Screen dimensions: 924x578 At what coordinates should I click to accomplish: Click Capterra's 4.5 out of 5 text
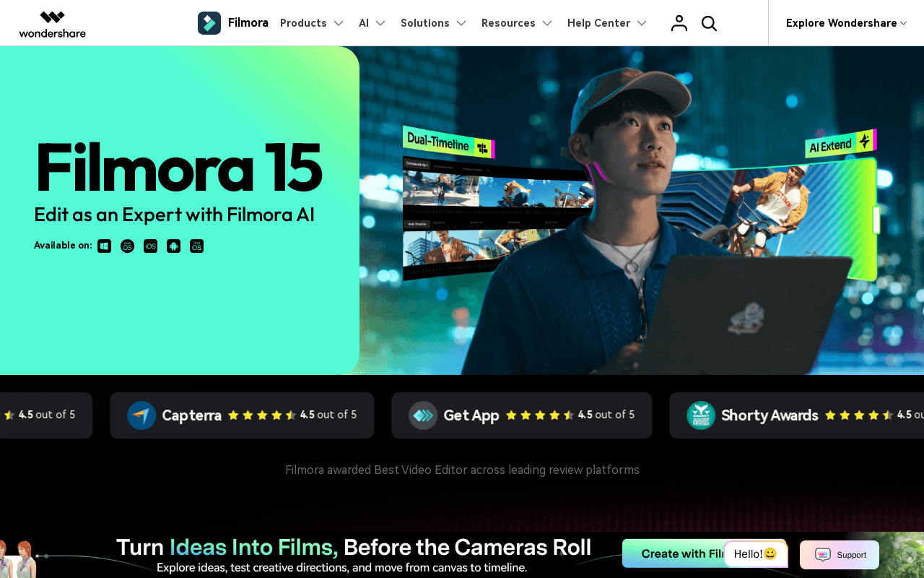coord(328,415)
